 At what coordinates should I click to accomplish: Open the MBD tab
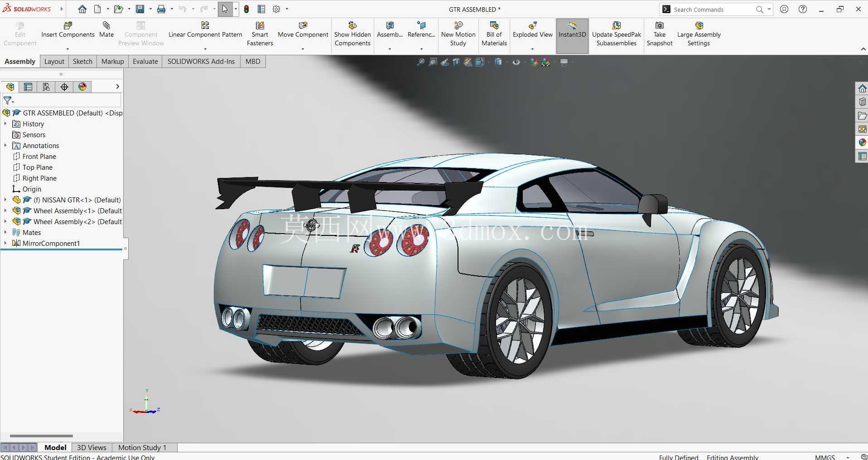tap(253, 62)
